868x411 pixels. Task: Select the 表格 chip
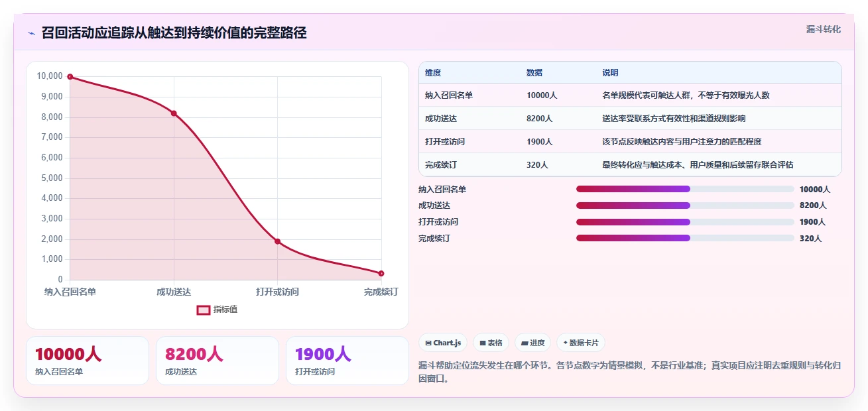491,343
